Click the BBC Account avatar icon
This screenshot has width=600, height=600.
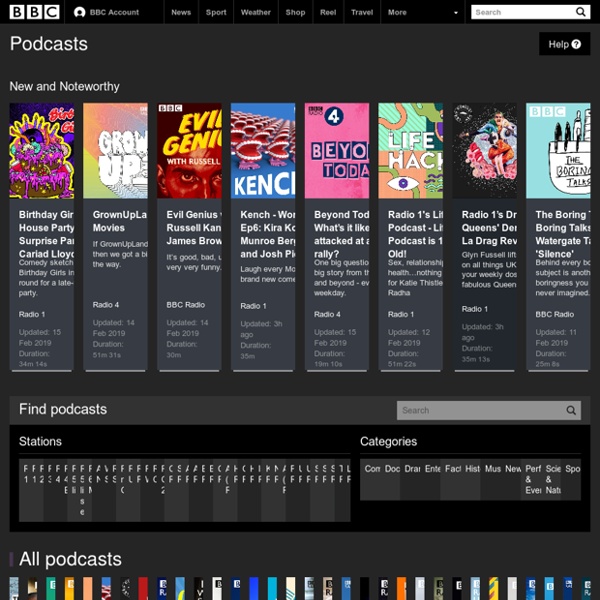pyautogui.click(x=79, y=12)
